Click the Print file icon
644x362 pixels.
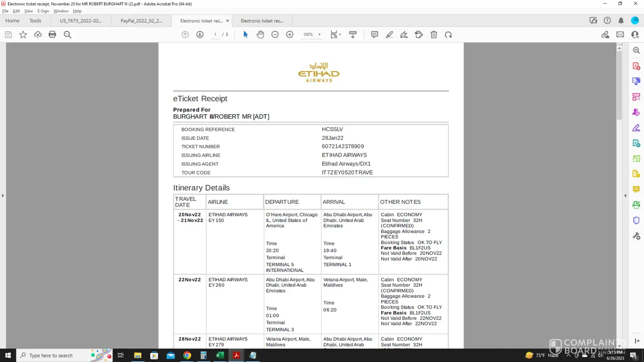(x=52, y=35)
